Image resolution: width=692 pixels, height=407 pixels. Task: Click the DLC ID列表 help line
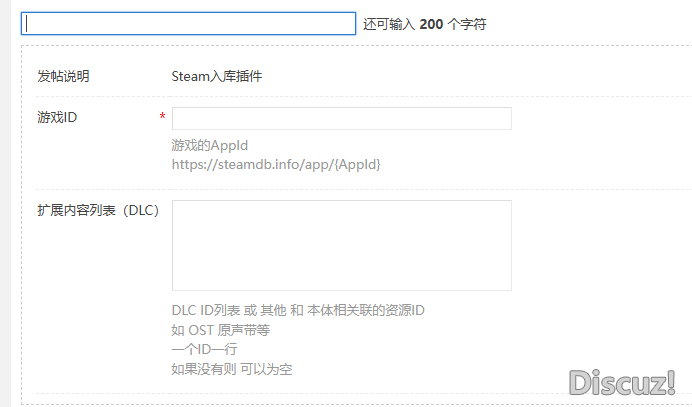click(x=298, y=310)
